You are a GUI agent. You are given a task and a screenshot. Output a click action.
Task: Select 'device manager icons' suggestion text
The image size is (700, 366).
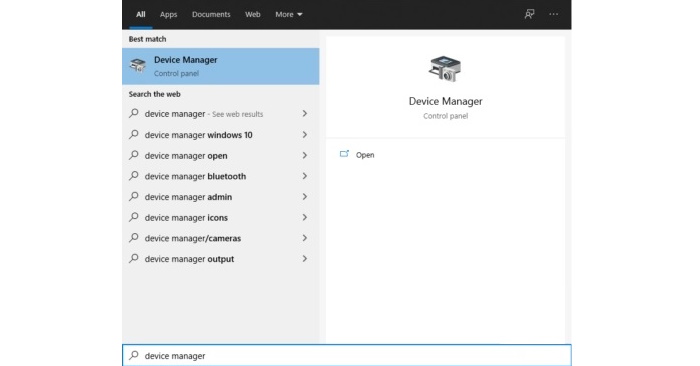[x=186, y=218]
